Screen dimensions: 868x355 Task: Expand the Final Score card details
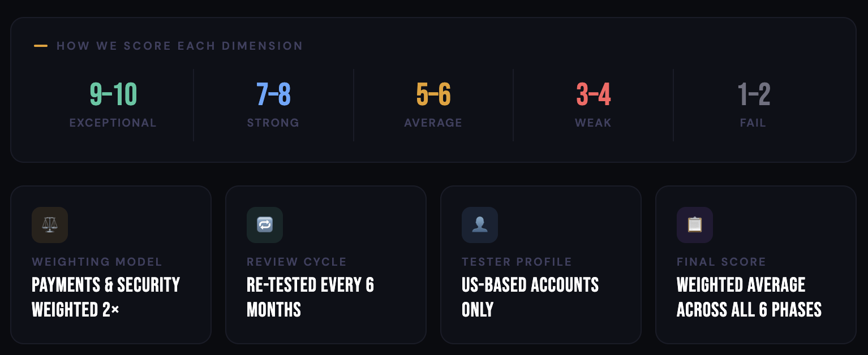pyautogui.click(x=756, y=264)
